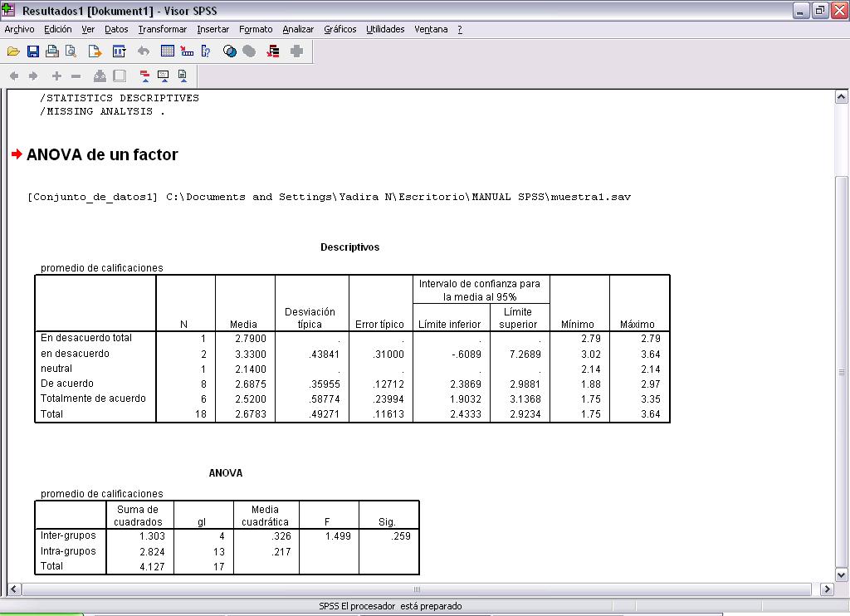
Task: Open the Dialog Recall toolbar icon
Action: coord(119,51)
